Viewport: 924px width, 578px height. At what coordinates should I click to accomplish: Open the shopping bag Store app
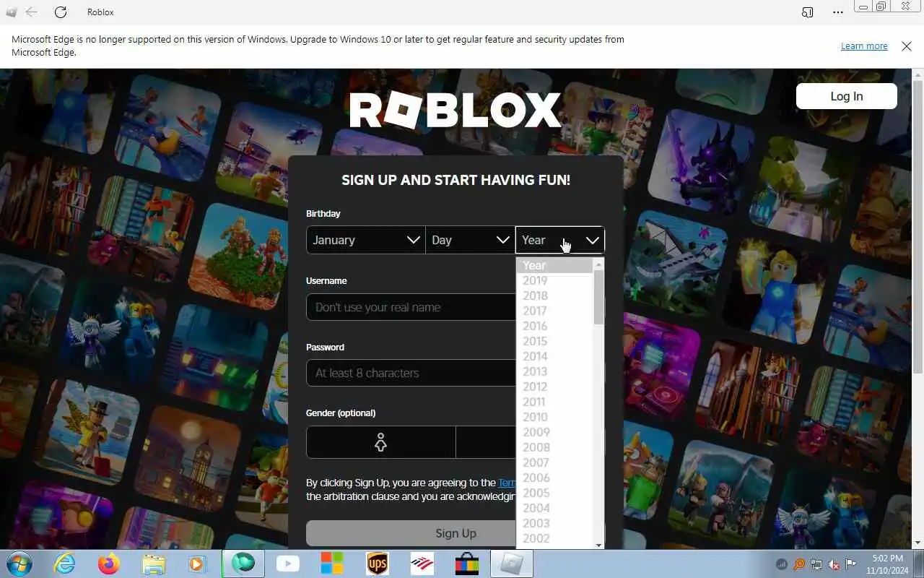tap(466, 564)
